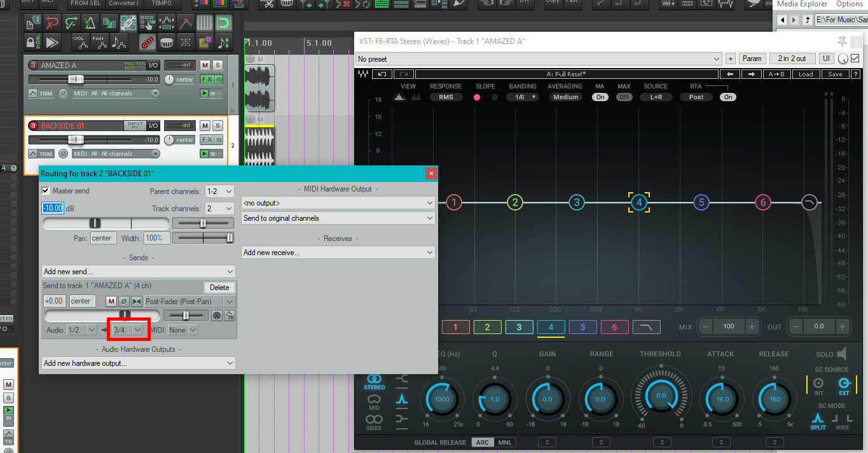Select STEREO mode in F6

tap(374, 382)
